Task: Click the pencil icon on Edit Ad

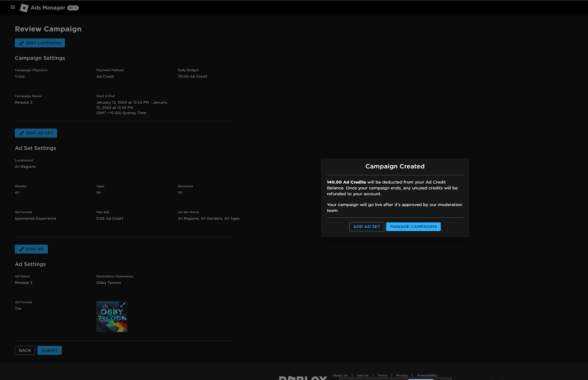Action: pos(22,249)
